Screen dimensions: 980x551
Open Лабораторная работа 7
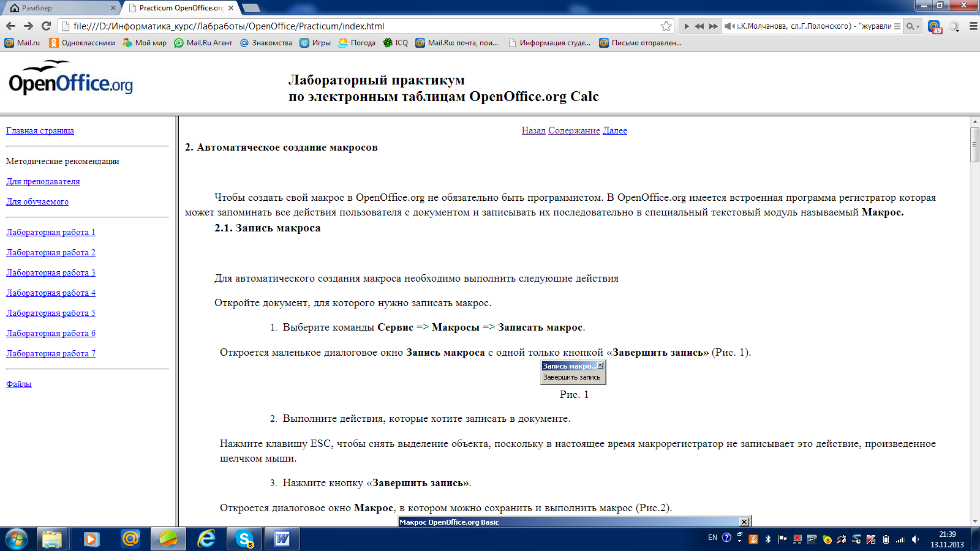pos(51,353)
